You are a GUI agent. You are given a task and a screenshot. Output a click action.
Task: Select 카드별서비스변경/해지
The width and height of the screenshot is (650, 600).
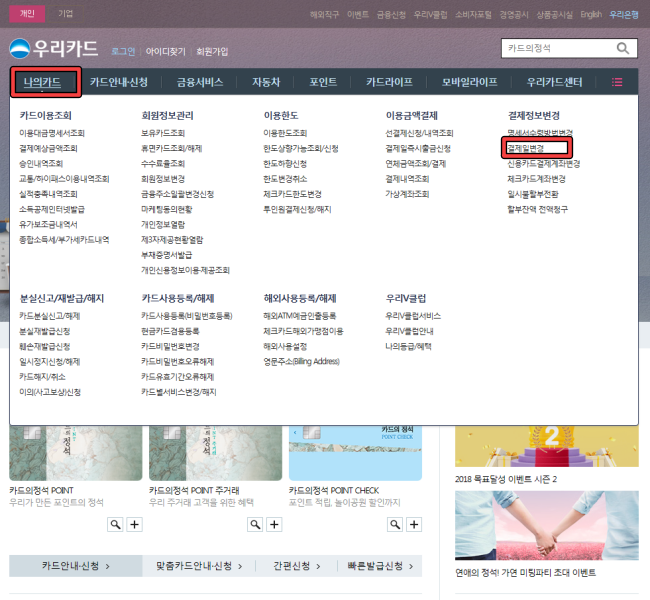(x=179, y=392)
